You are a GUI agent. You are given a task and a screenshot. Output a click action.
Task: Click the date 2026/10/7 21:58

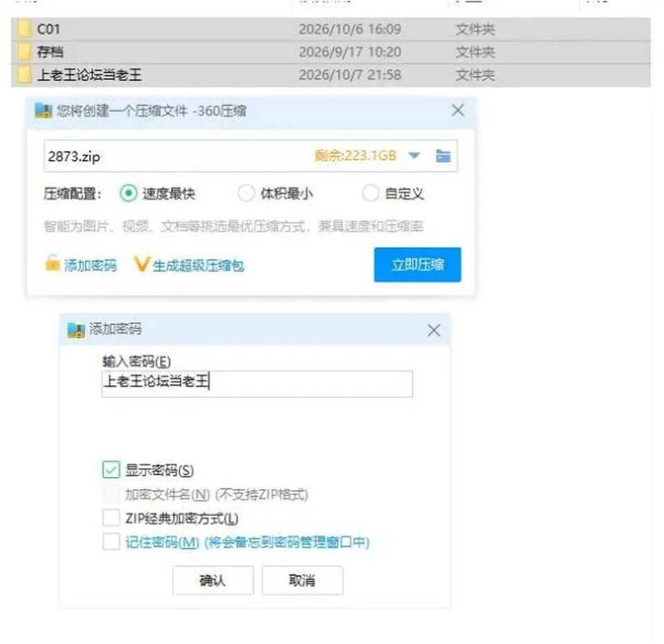350,75
